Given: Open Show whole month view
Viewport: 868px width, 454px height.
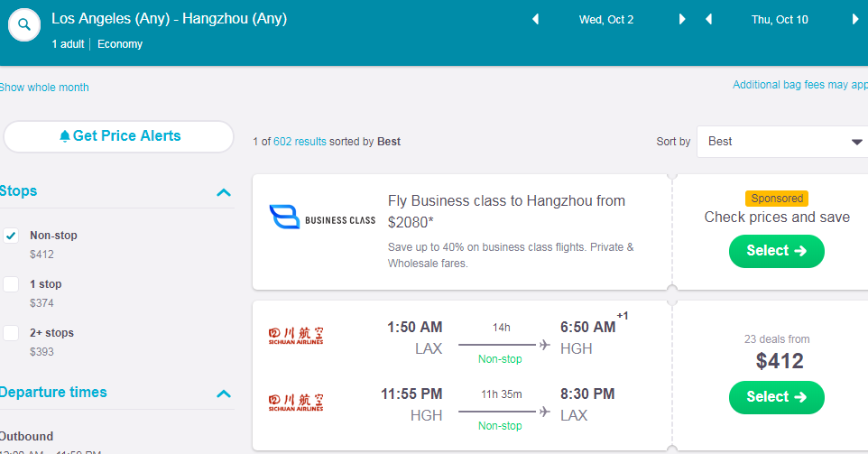Looking at the screenshot, I should click(x=44, y=88).
